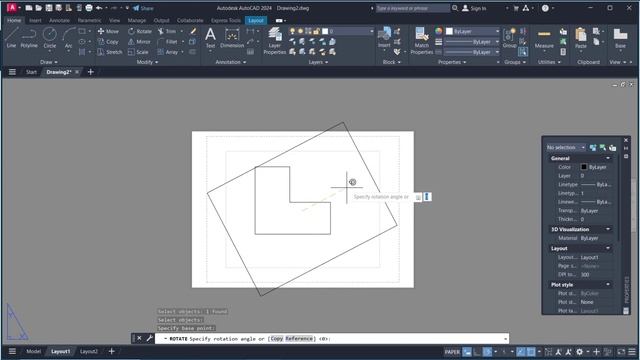The image size is (640, 360).
Task: Expand the Modify panel
Action: (147, 62)
